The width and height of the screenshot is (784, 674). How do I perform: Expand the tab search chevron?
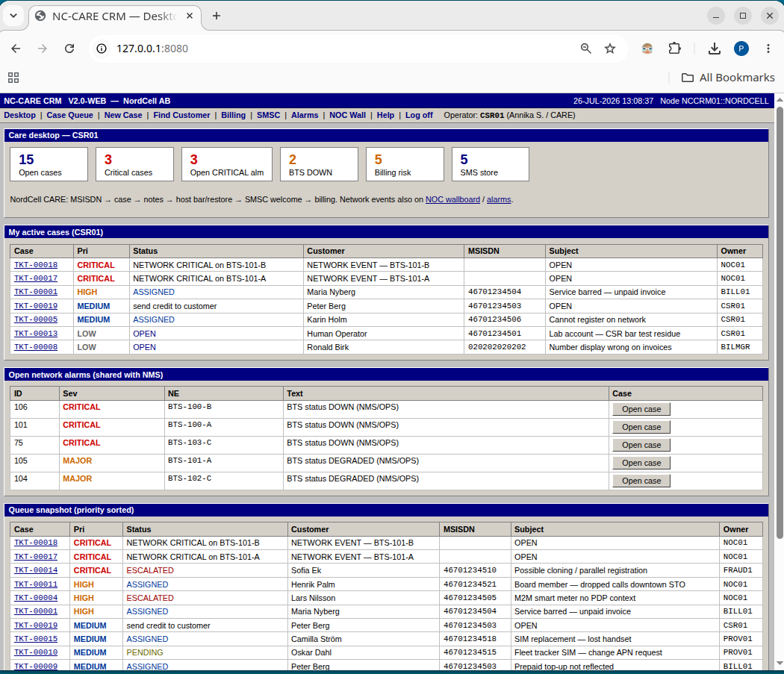(x=13, y=16)
